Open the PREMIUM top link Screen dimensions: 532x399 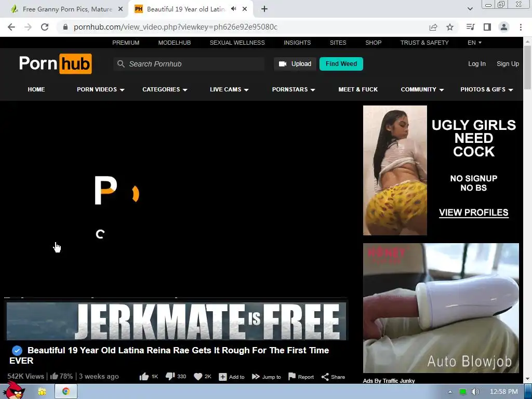point(126,43)
